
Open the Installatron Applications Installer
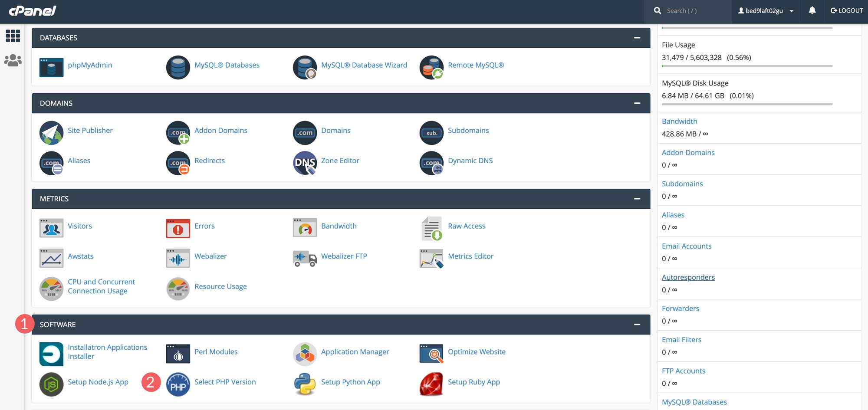tap(107, 351)
